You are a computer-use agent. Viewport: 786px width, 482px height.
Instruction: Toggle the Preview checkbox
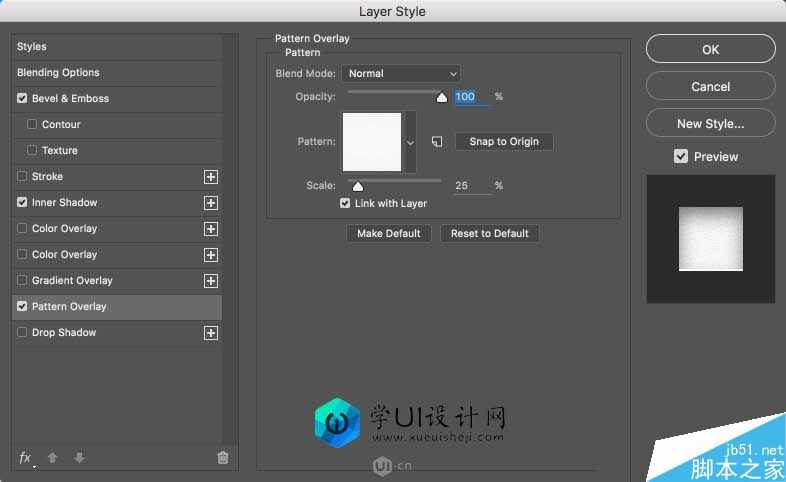point(681,156)
